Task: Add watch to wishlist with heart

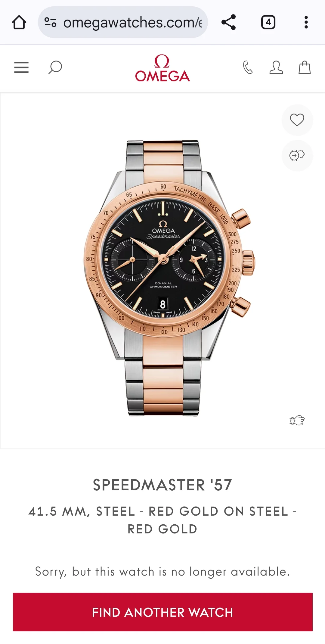Action: click(x=297, y=120)
